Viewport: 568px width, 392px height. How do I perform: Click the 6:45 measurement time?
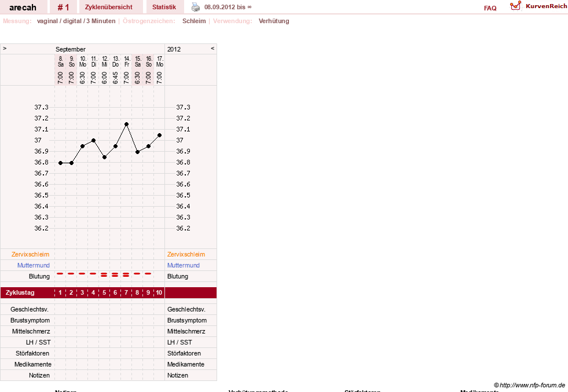point(115,78)
